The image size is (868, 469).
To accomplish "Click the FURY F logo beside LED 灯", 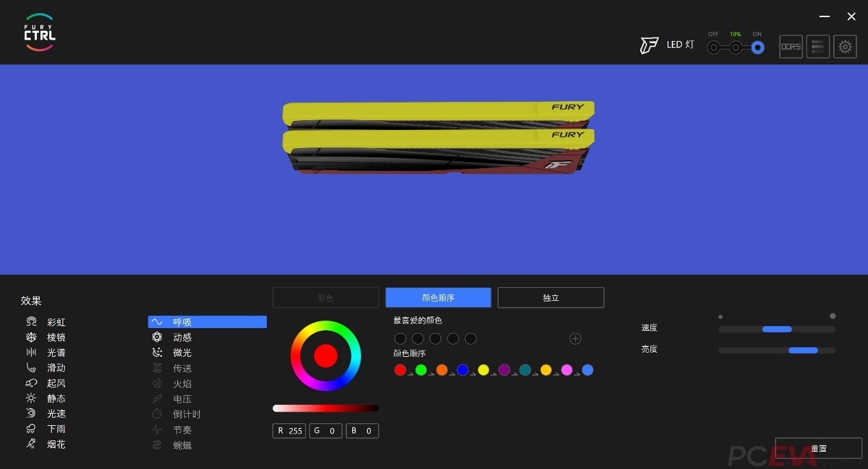I will point(648,45).
